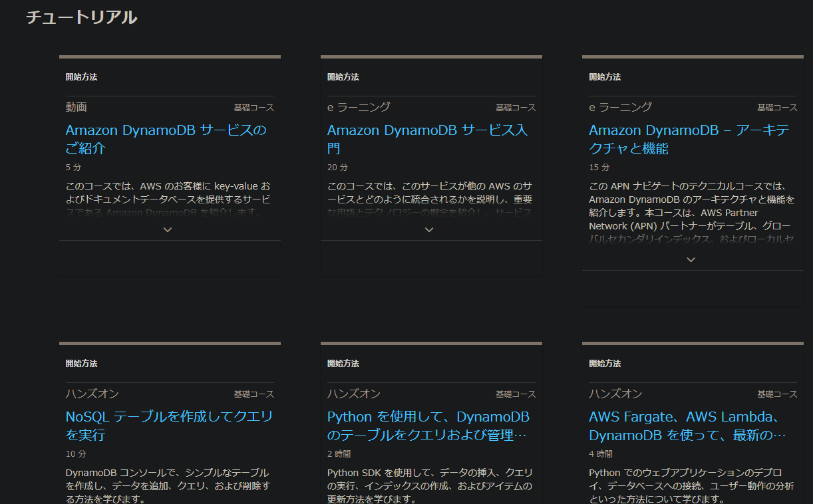Click 開始方法 header on アーキテクチャと機能 card
This screenshot has height=504, width=813.
click(605, 77)
